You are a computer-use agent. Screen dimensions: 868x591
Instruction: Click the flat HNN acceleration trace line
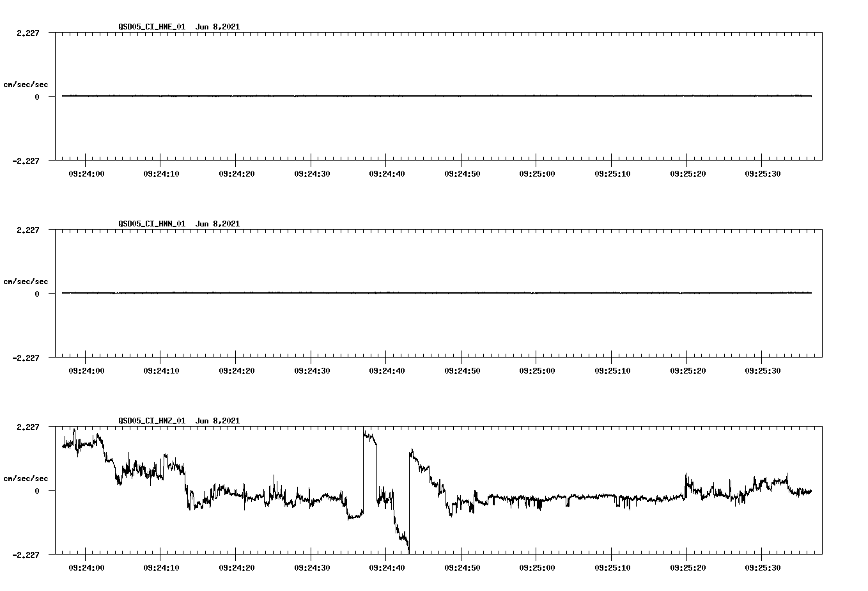(437, 293)
